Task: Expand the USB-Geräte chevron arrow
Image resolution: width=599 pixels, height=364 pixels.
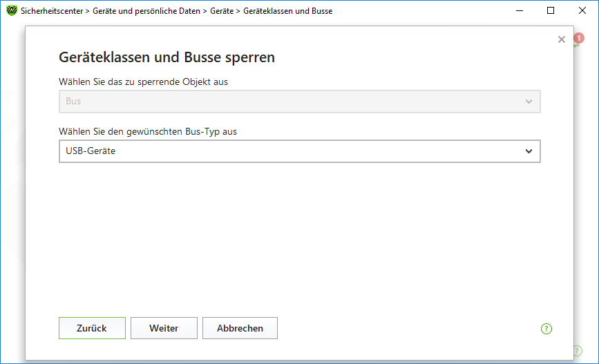Action: (529, 151)
